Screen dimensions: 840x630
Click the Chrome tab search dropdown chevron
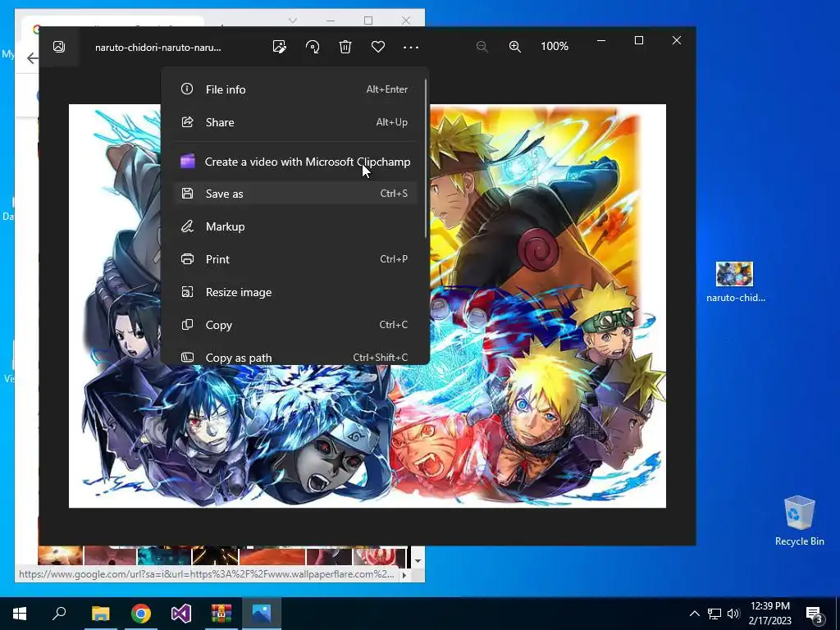[x=293, y=21]
